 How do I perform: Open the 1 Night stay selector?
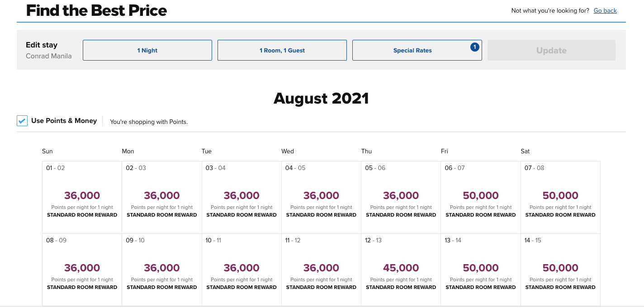coord(147,50)
